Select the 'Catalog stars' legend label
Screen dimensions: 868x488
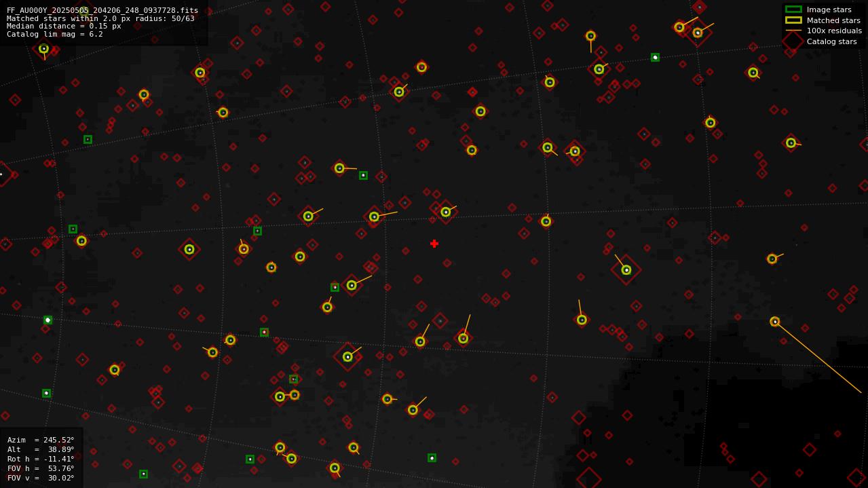click(x=831, y=41)
